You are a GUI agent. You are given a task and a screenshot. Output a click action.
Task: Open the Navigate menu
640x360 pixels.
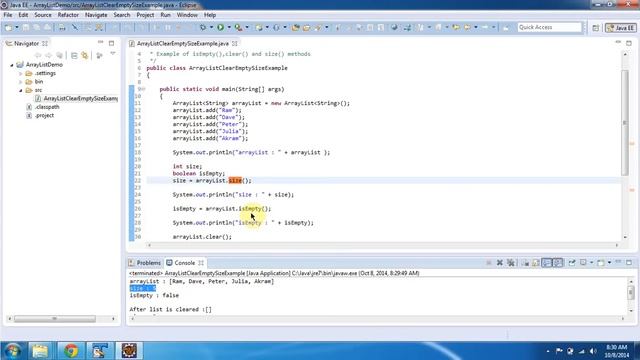click(96, 15)
